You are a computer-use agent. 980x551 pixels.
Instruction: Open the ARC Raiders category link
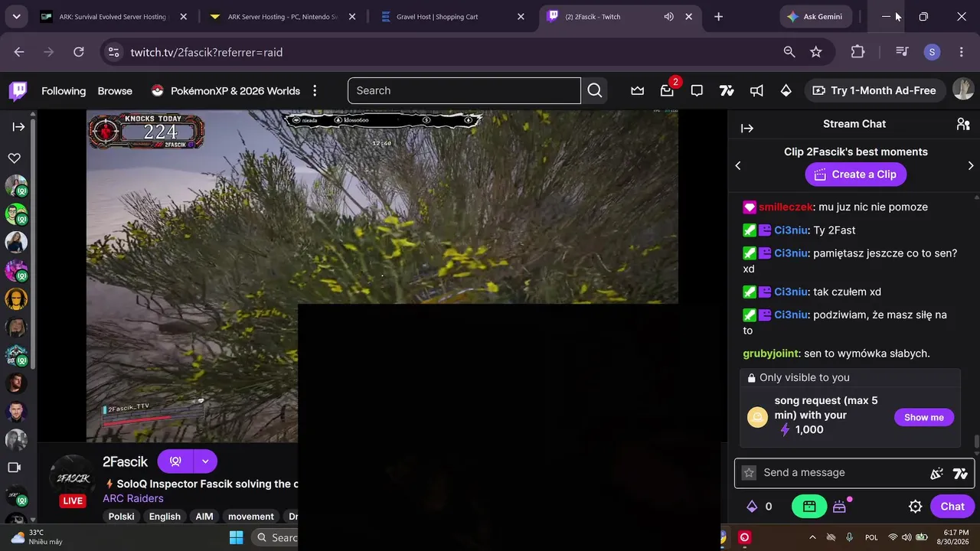click(x=133, y=498)
